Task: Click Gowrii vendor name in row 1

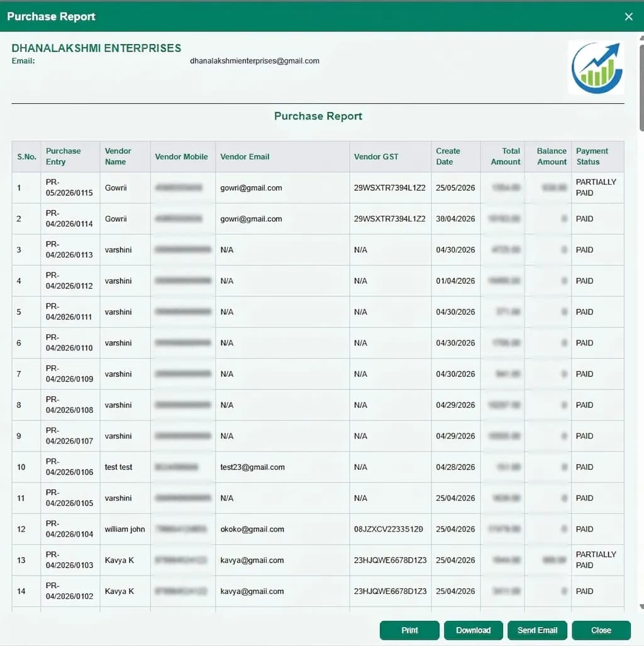Action: click(115, 187)
